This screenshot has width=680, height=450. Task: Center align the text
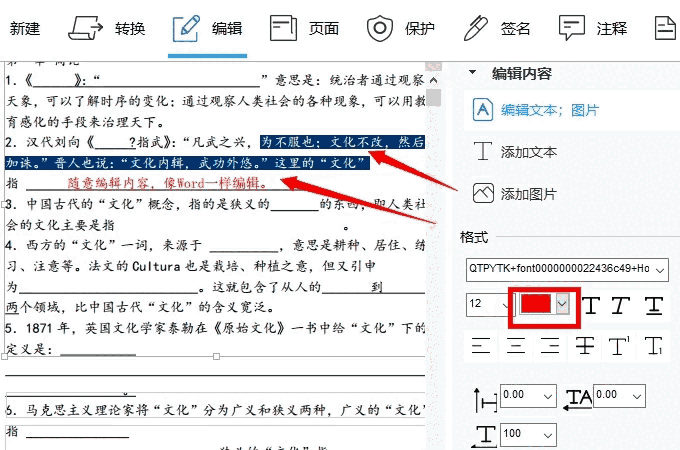point(516,346)
